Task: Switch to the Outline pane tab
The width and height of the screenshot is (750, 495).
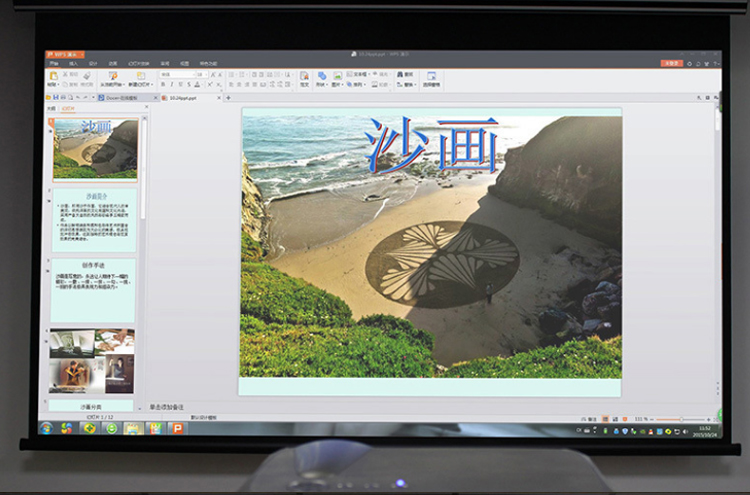Action: [51, 108]
